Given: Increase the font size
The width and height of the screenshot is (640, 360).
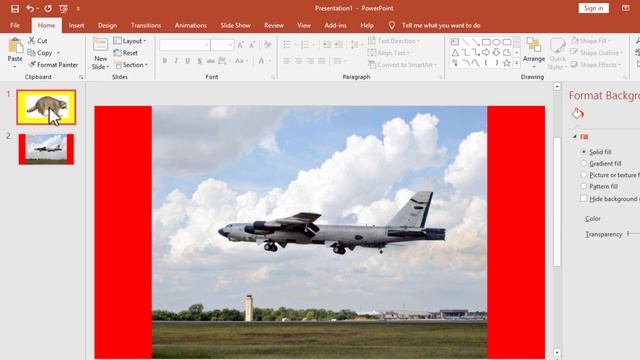Looking at the screenshot, I should (x=240, y=45).
